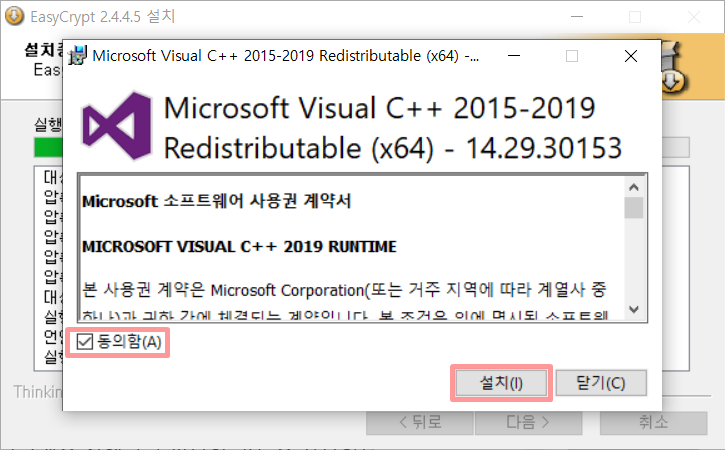Click the license agreement scrollbar thumb
The width and height of the screenshot is (725, 450).
tap(634, 208)
